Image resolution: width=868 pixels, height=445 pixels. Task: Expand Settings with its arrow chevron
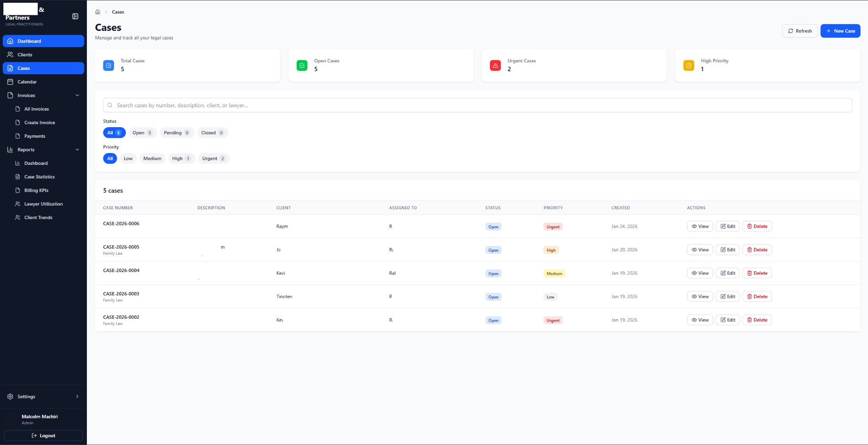[x=77, y=396]
